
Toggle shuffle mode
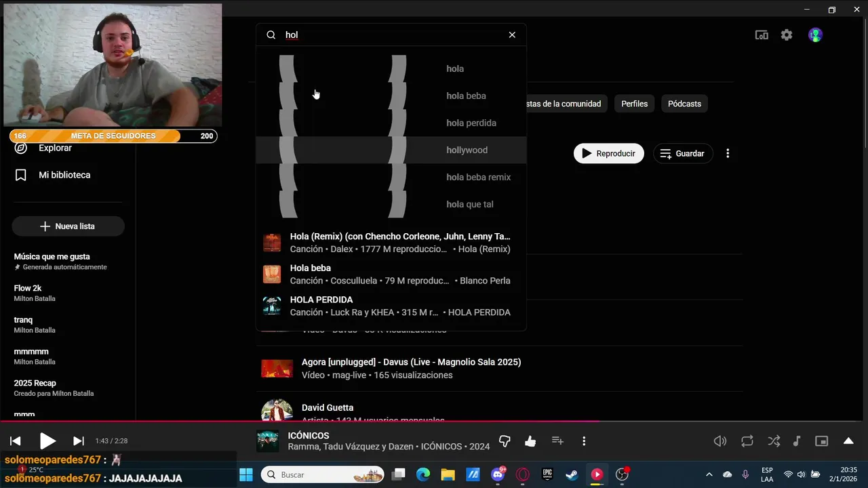774,441
